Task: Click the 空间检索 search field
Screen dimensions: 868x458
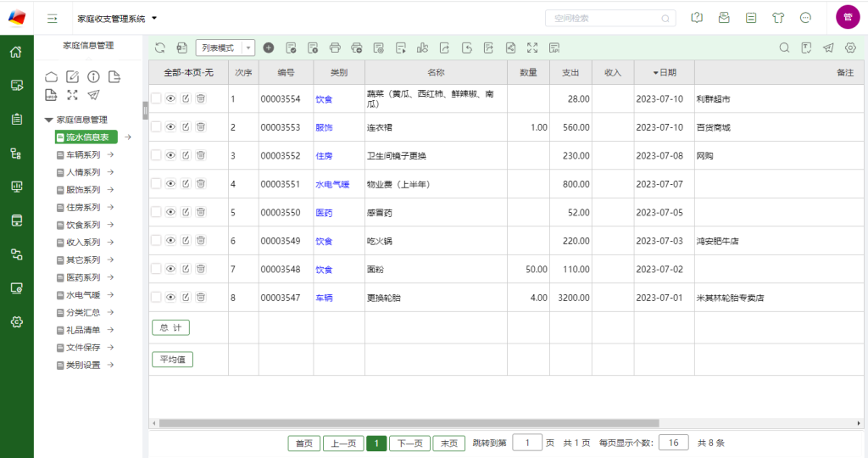Action: point(610,19)
